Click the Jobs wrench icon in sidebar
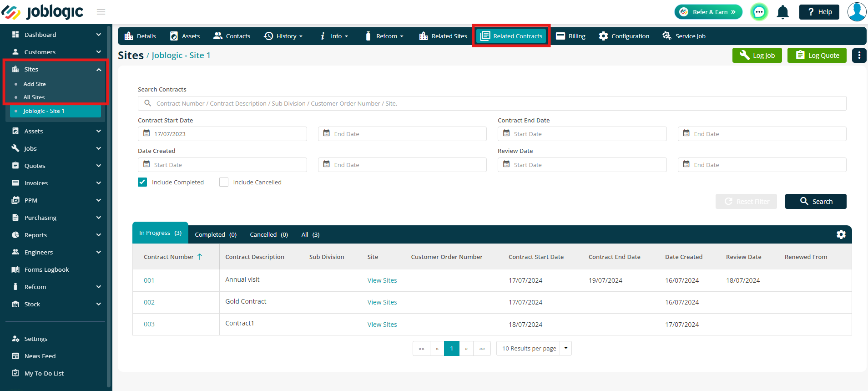Screen dimensions: 868x391 click(x=15, y=148)
